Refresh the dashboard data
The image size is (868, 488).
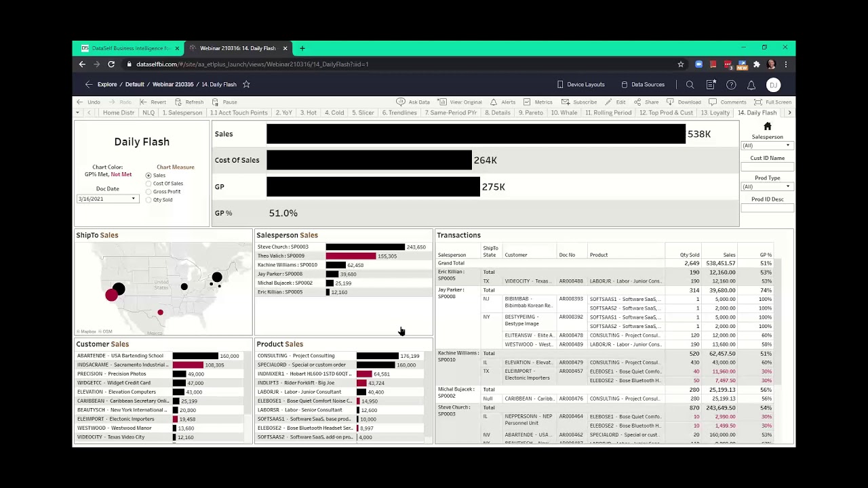point(189,102)
